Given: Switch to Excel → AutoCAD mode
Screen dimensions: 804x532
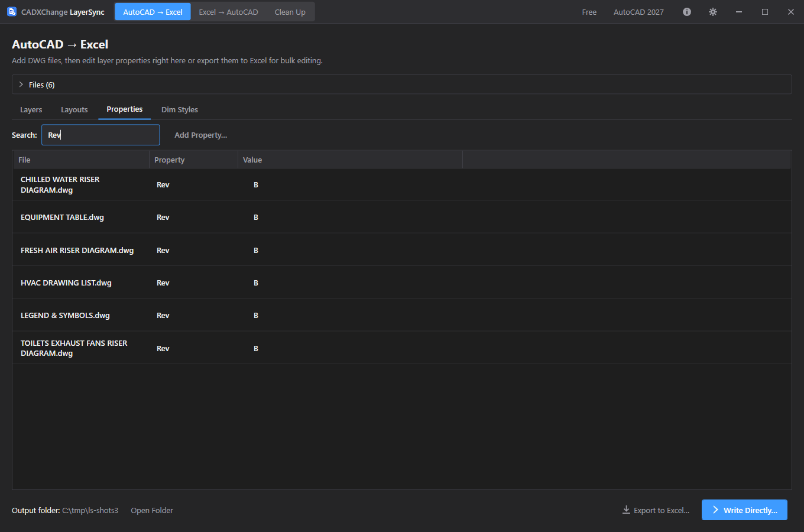Looking at the screenshot, I should point(228,12).
